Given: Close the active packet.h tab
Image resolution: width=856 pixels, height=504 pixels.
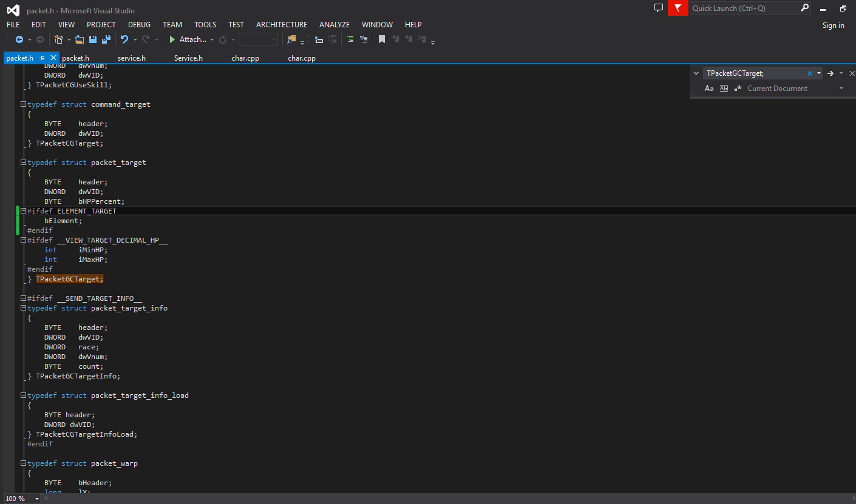Looking at the screenshot, I should click(x=53, y=58).
